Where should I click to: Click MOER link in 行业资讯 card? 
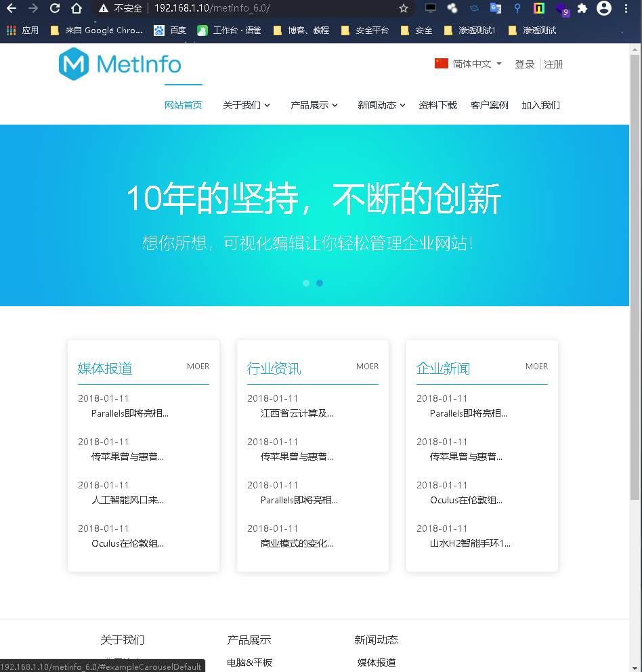(x=368, y=366)
